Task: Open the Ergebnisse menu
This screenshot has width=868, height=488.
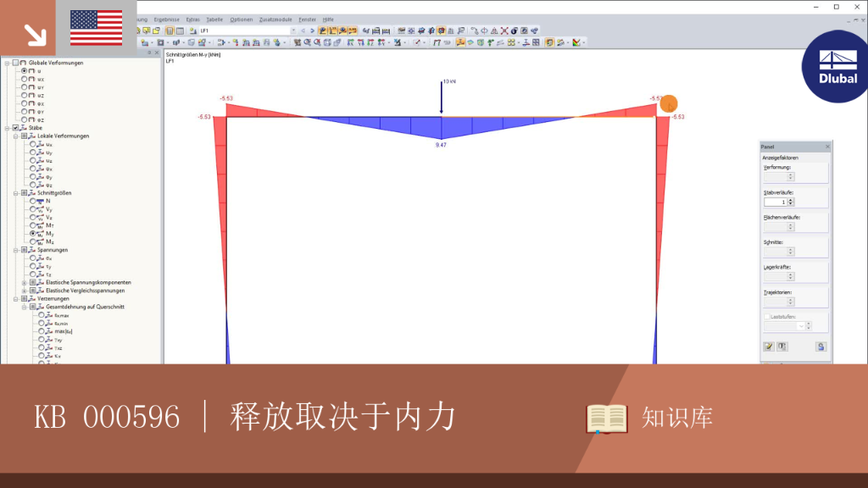Action: (167, 19)
